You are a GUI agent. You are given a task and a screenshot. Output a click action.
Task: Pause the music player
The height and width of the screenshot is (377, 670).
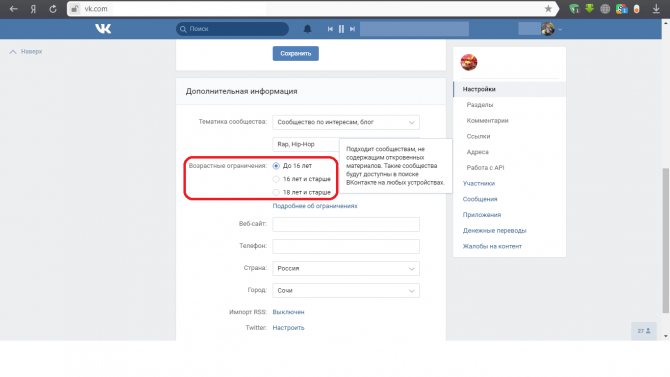(341, 29)
